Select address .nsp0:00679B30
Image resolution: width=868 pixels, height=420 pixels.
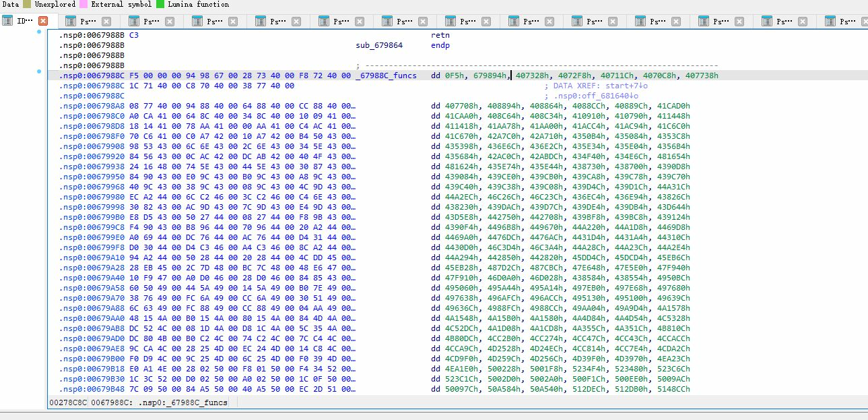pyautogui.click(x=91, y=379)
